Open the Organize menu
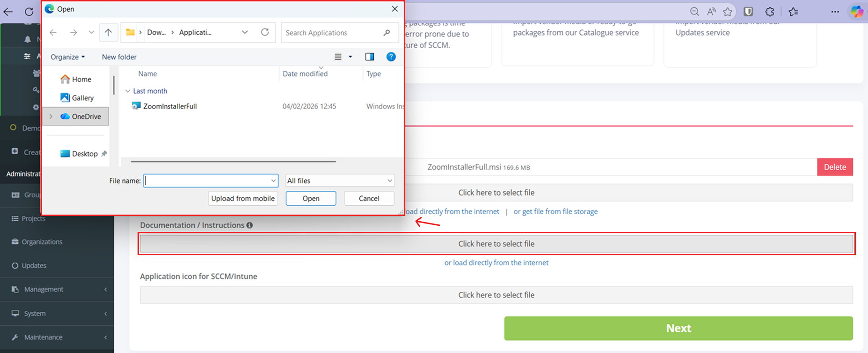 67,57
